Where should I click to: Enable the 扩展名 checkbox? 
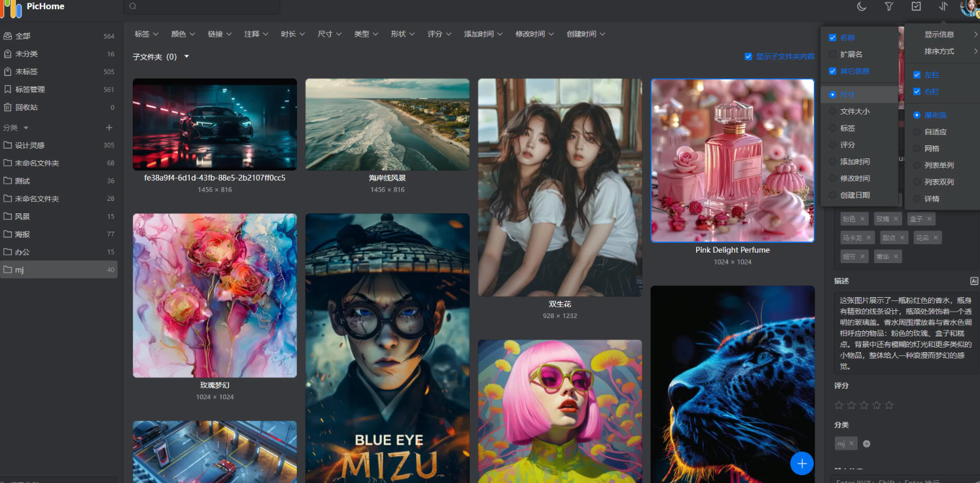pyautogui.click(x=832, y=54)
